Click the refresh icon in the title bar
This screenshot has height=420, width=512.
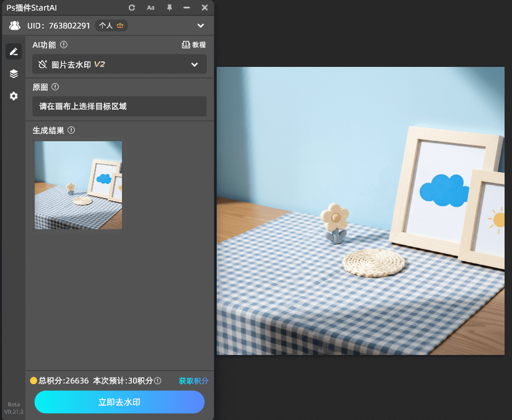coord(132,7)
